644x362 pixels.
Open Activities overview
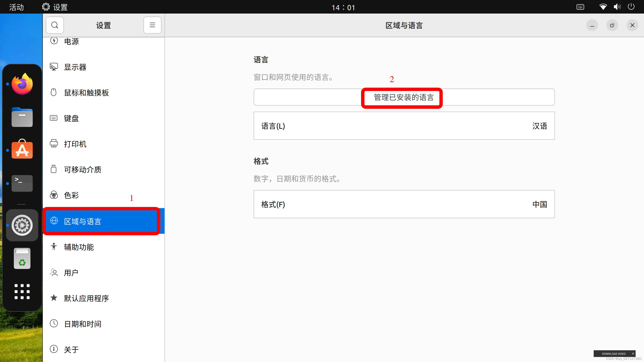16,7
